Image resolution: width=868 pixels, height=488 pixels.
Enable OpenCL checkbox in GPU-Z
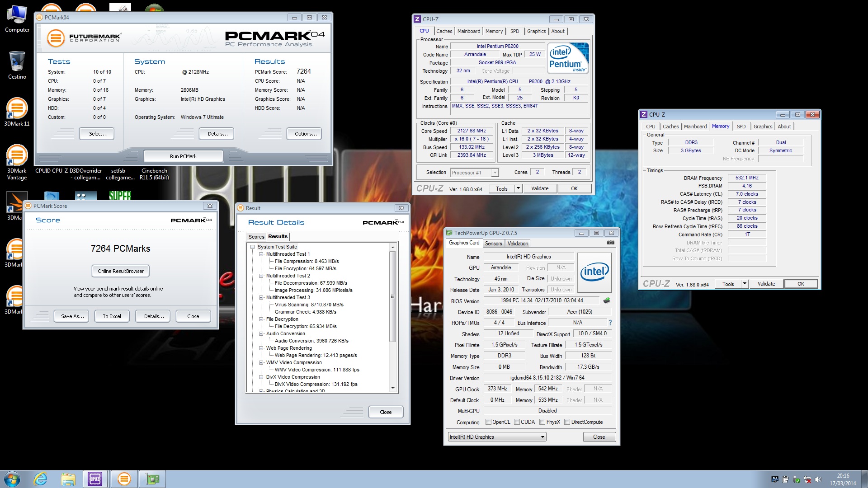tap(488, 422)
